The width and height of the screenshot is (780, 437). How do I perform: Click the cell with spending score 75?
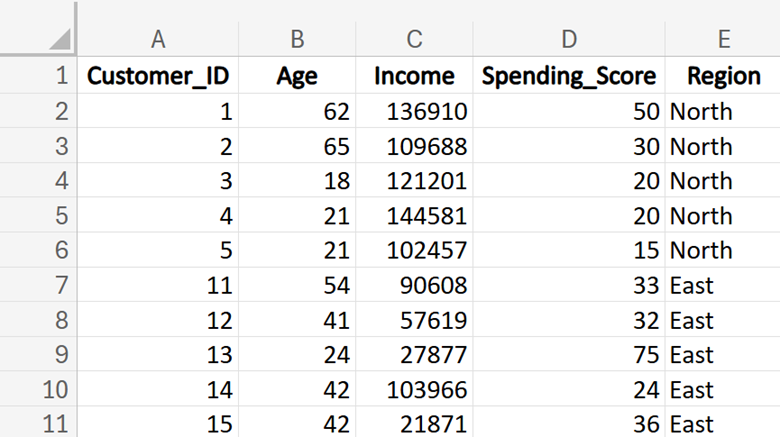[569, 355]
